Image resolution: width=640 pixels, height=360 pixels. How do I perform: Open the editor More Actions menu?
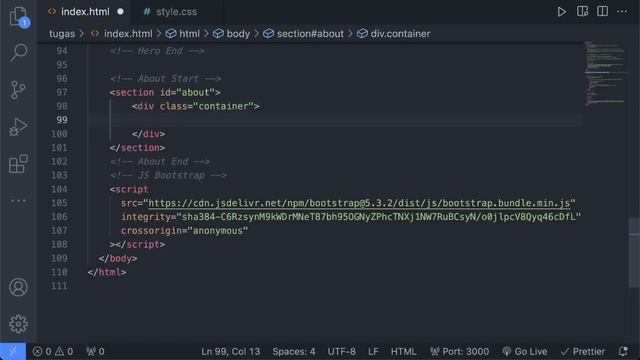point(622,11)
